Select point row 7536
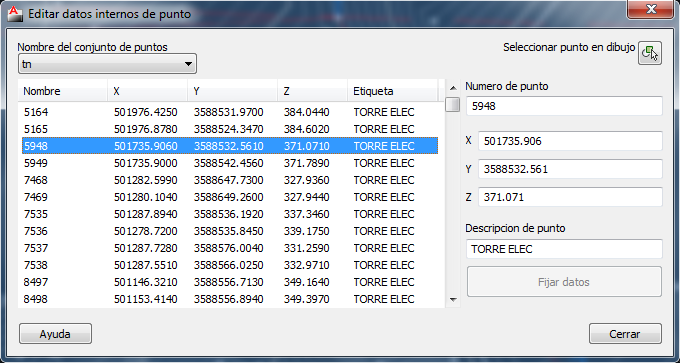This screenshot has height=363, width=680. (230, 231)
